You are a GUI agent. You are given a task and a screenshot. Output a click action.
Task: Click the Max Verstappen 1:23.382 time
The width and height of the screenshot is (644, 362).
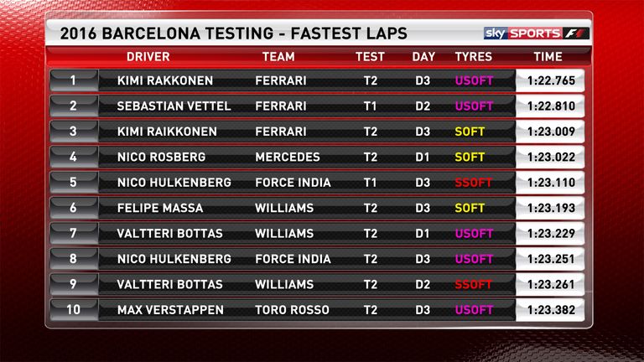(551, 310)
